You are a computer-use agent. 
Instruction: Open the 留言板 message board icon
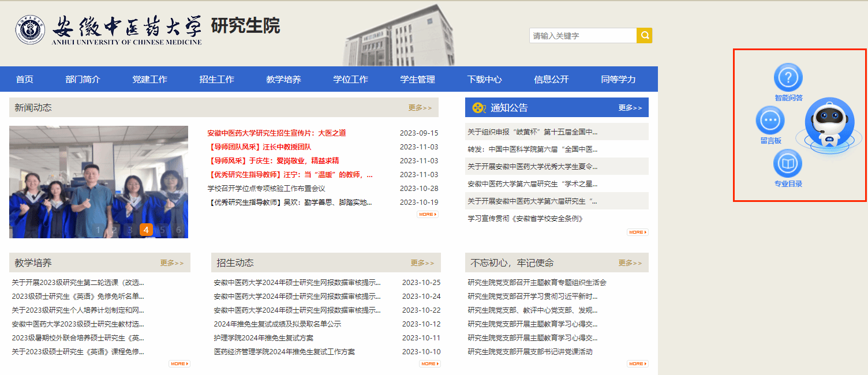770,121
